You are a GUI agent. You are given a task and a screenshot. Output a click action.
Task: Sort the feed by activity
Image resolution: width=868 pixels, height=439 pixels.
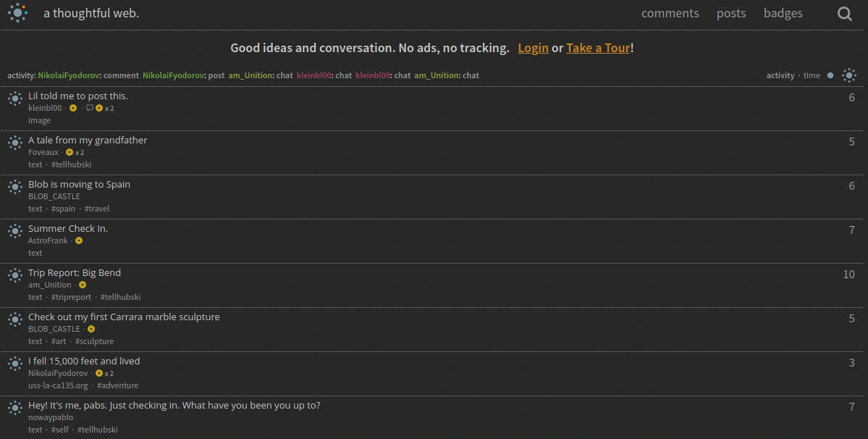pos(780,75)
